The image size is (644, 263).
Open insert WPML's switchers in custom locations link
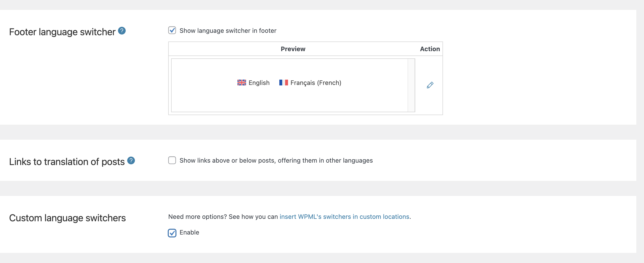pos(344,216)
